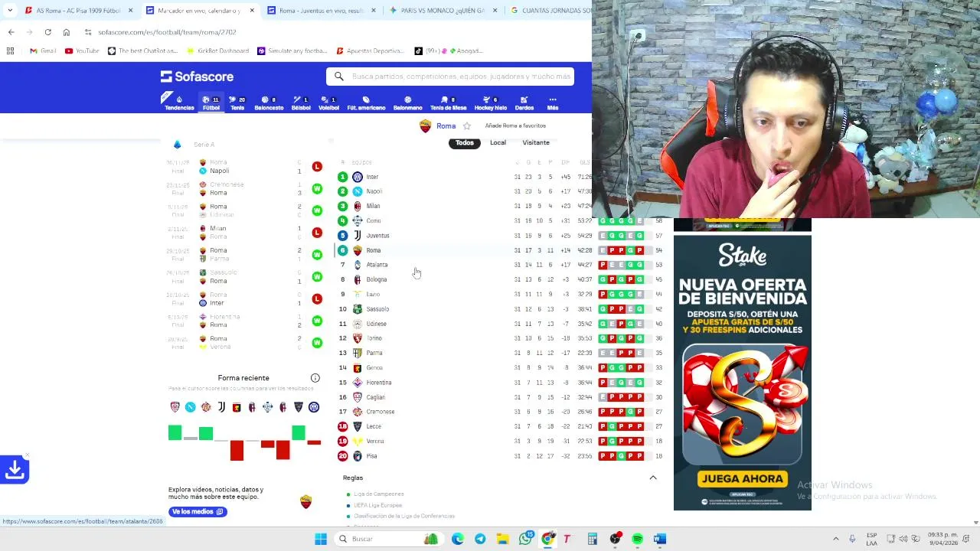The height and width of the screenshot is (551, 980).
Task: Open the Hockey hielo category
Action: [x=490, y=103]
